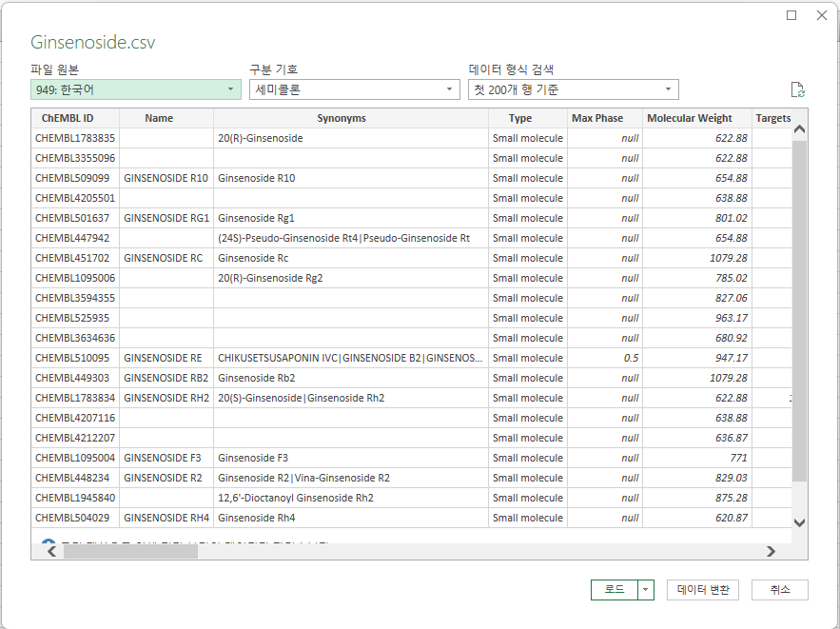Click the 취소 button
The width and height of the screenshot is (840, 629).
point(779,590)
